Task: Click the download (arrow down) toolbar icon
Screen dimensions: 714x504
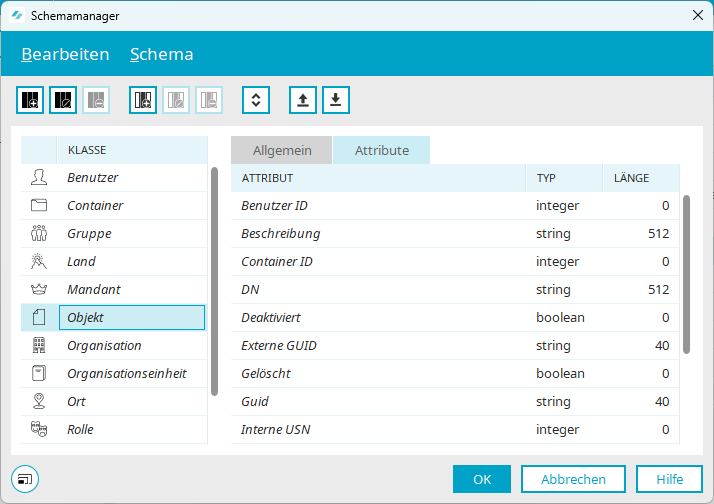Action: [335, 99]
